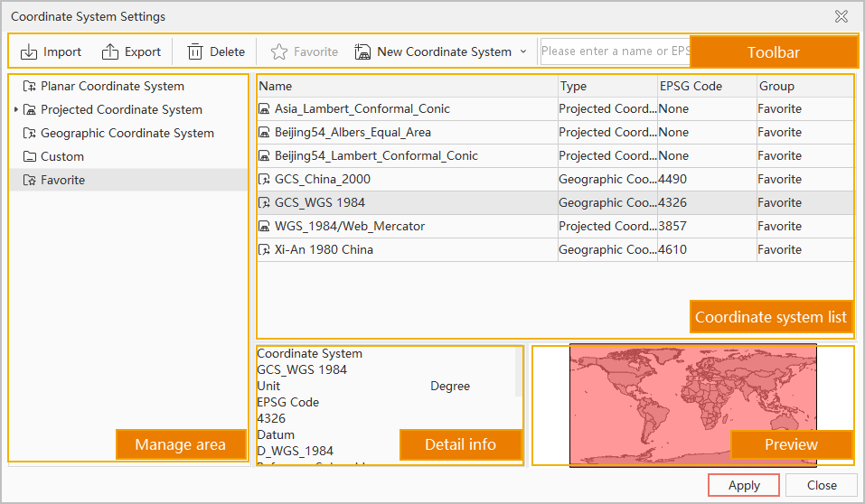This screenshot has height=504, width=865.
Task: Select the Favorite group in tree
Action: pyautogui.click(x=62, y=181)
